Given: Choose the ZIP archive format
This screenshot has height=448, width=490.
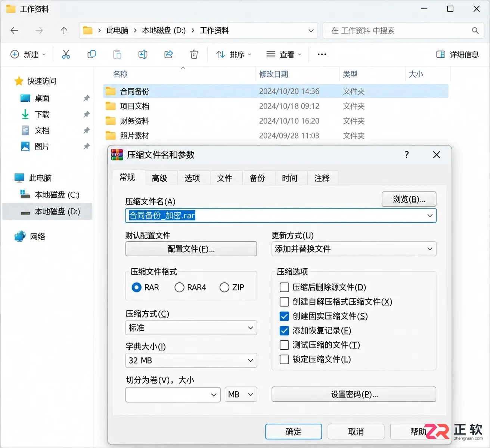Looking at the screenshot, I should (x=224, y=287).
